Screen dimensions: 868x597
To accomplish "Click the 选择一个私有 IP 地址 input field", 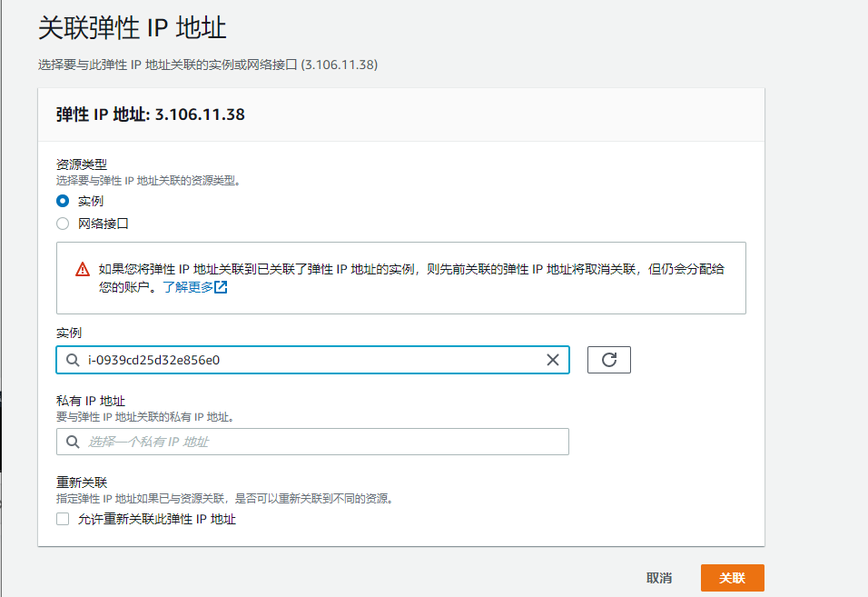I will point(312,442).
